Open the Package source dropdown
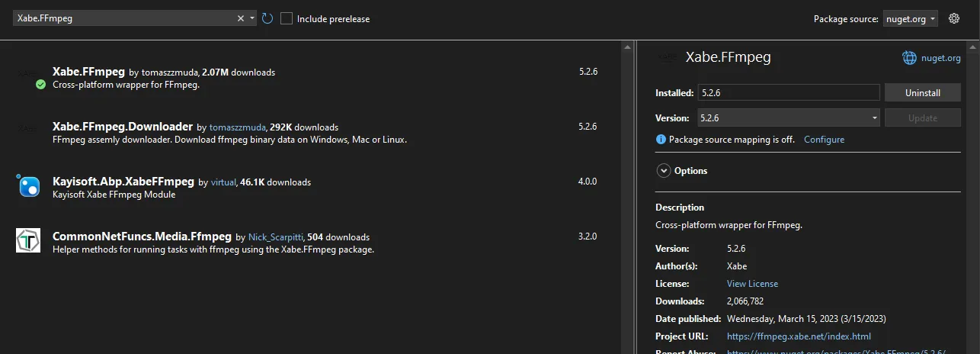980x354 pixels. pos(910,19)
